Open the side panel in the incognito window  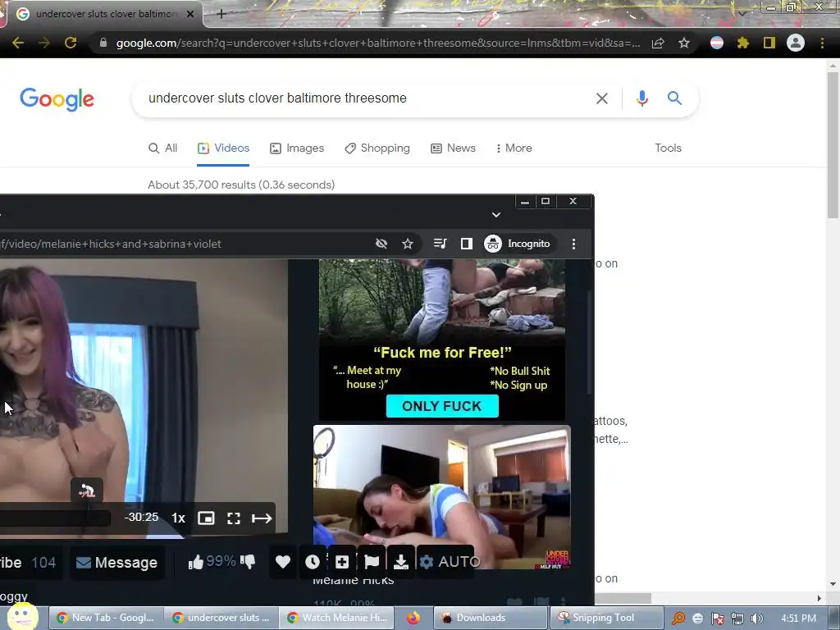pos(467,244)
